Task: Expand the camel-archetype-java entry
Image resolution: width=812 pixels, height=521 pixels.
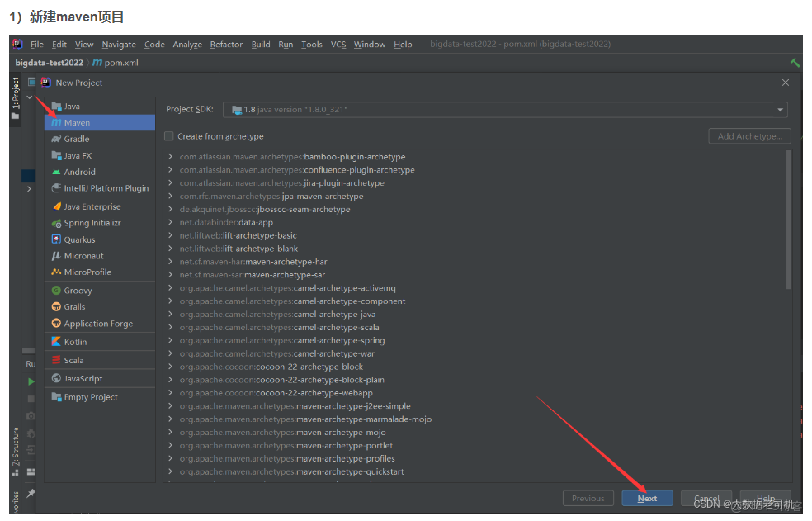Action: click(x=170, y=314)
